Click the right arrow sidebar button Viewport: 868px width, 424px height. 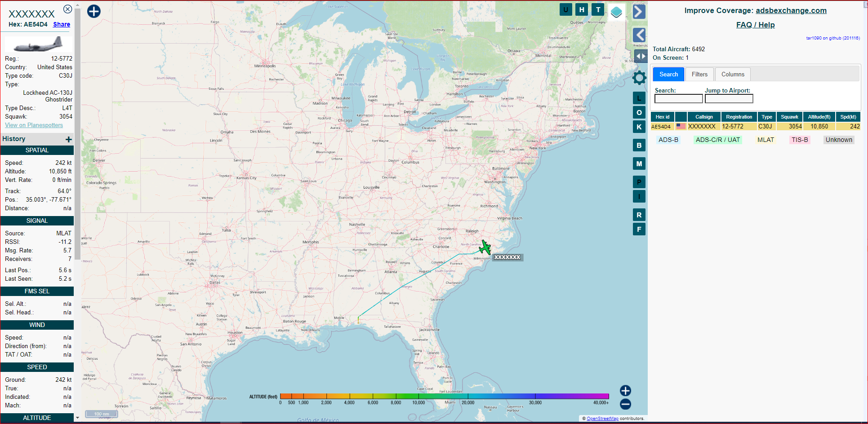pos(639,12)
